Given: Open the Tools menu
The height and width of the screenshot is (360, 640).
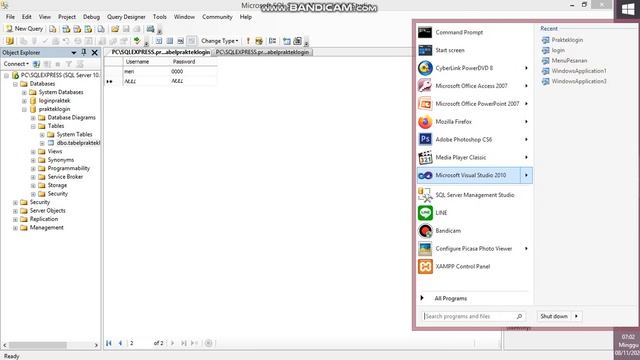Looking at the screenshot, I should 160,17.
